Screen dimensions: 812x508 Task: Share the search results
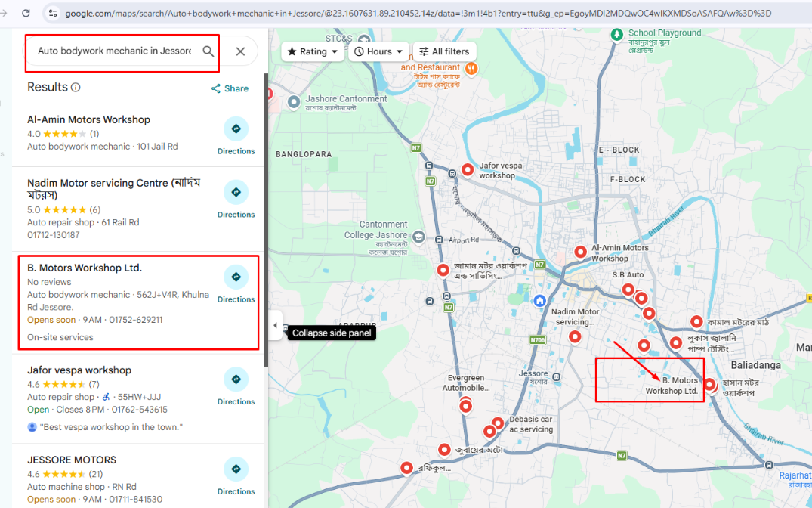pyautogui.click(x=230, y=88)
